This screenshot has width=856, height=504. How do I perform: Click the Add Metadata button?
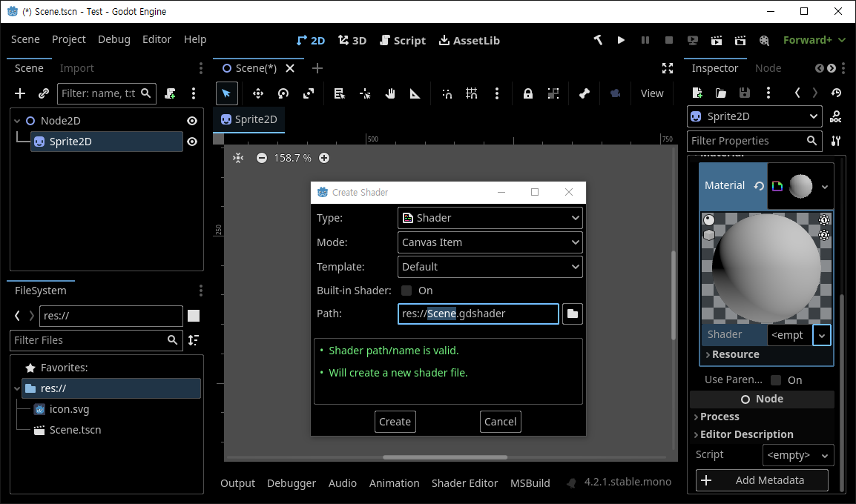(762, 480)
